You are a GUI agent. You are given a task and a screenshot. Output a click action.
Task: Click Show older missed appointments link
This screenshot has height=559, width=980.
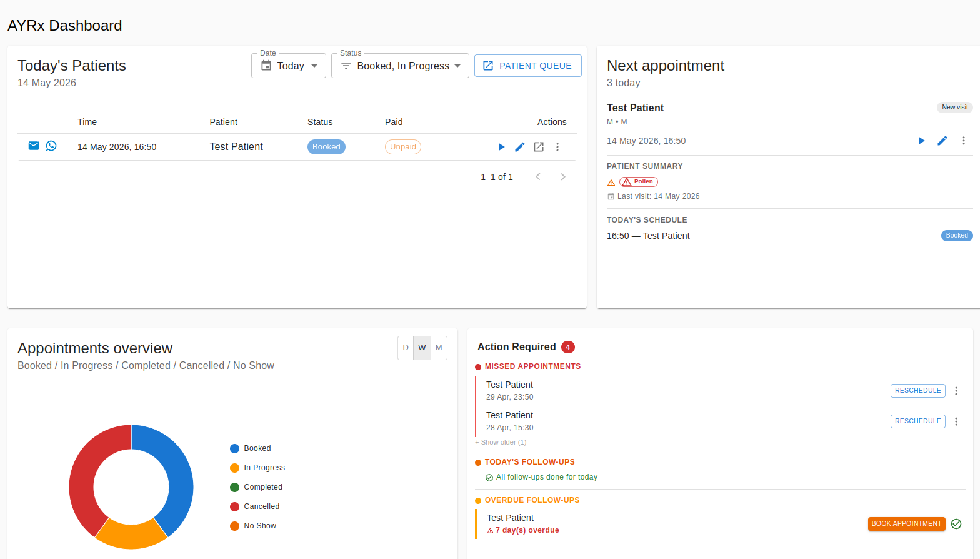(x=501, y=442)
